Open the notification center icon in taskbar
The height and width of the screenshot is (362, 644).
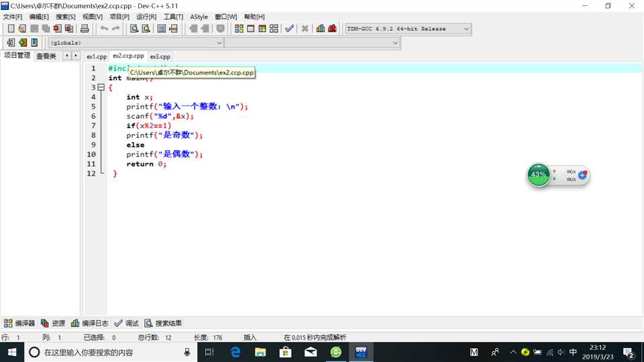629,353
